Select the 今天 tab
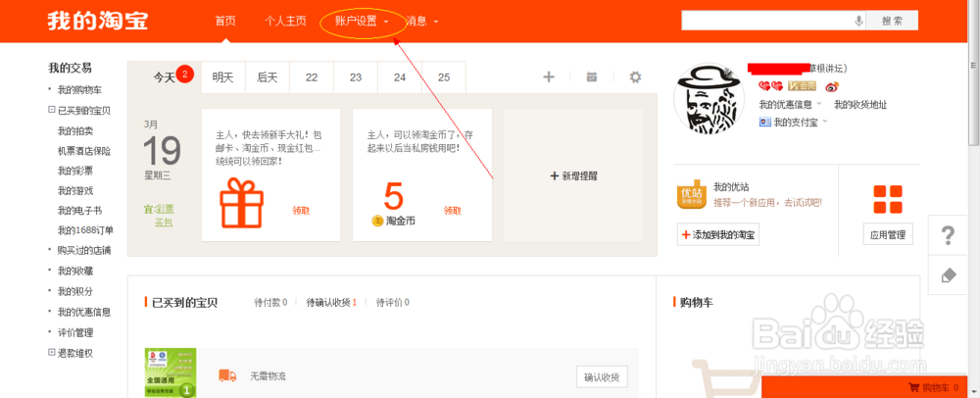The height and width of the screenshot is (398, 980). tap(165, 77)
